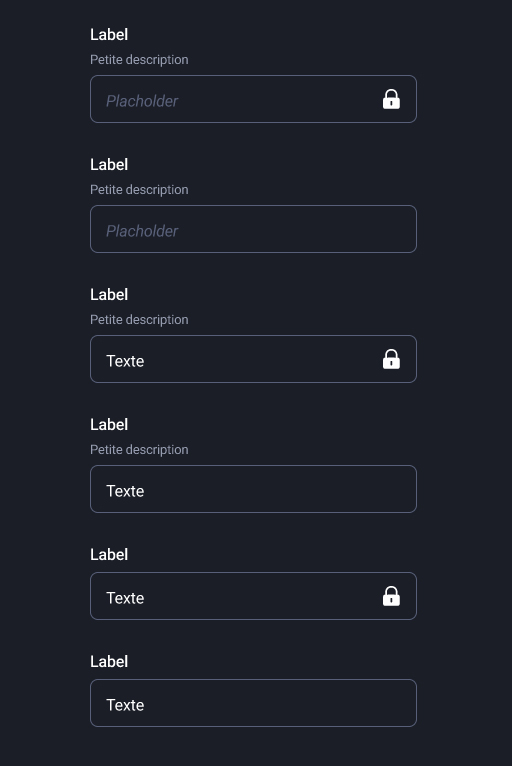Click the lock icon in the fifth field
The image size is (512, 766).
click(391, 596)
